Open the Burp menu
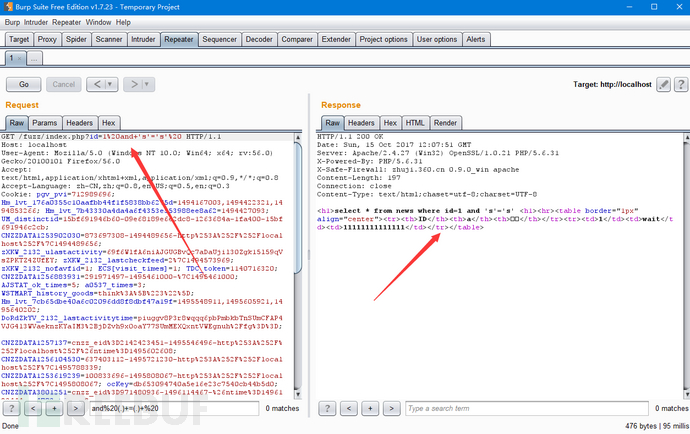Viewport: 690px width, 434px height. tap(12, 22)
